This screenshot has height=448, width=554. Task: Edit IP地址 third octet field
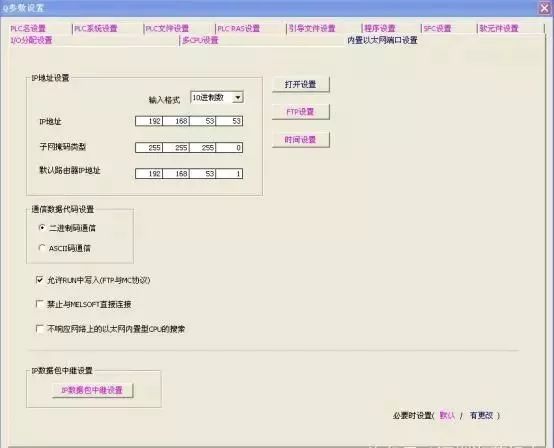click(202, 121)
